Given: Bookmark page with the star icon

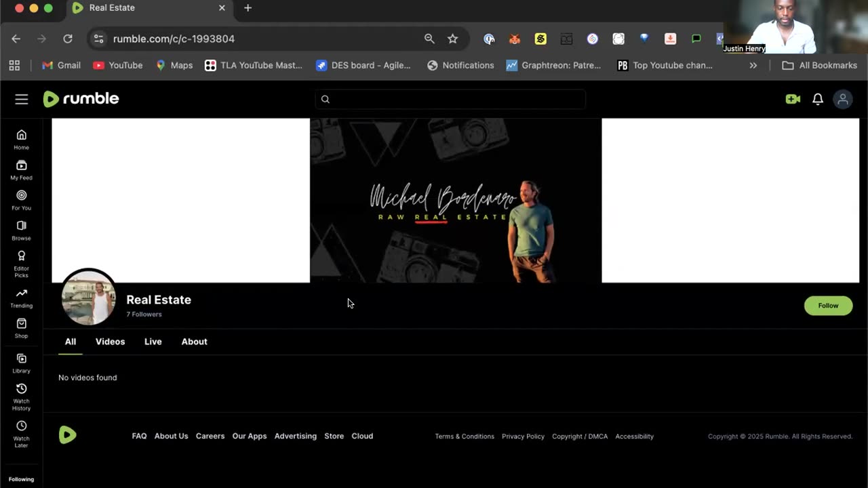Looking at the screenshot, I should 453,39.
